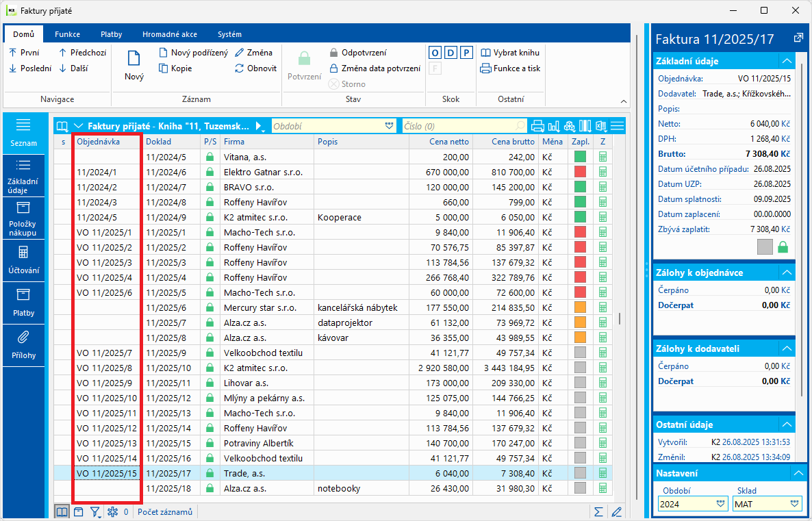Image resolution: width=812 pixels, height=521 pixels.
Task: Open Funkce a tisk
Action: coord(511,68)
